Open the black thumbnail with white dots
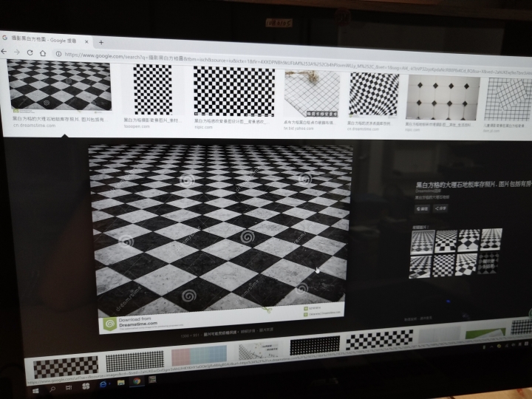This screenshot has height=399, width=532. point(315,345)
